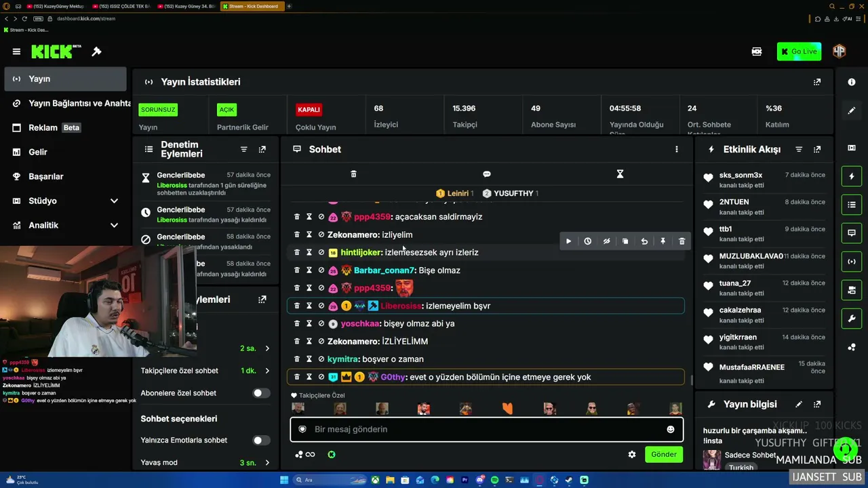Viewport: 868px width, 488px height.
Task: Pop out the Yayın İstatistikleri panel
Action: [817, 82]
